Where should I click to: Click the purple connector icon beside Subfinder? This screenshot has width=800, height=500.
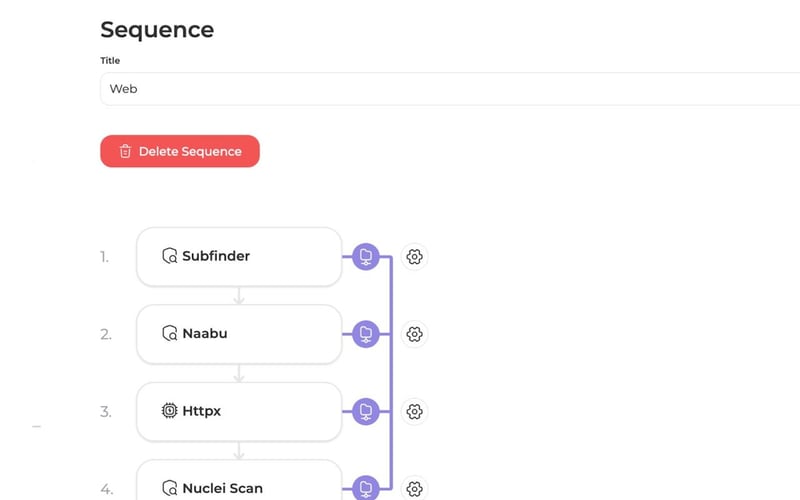[366, 257]
